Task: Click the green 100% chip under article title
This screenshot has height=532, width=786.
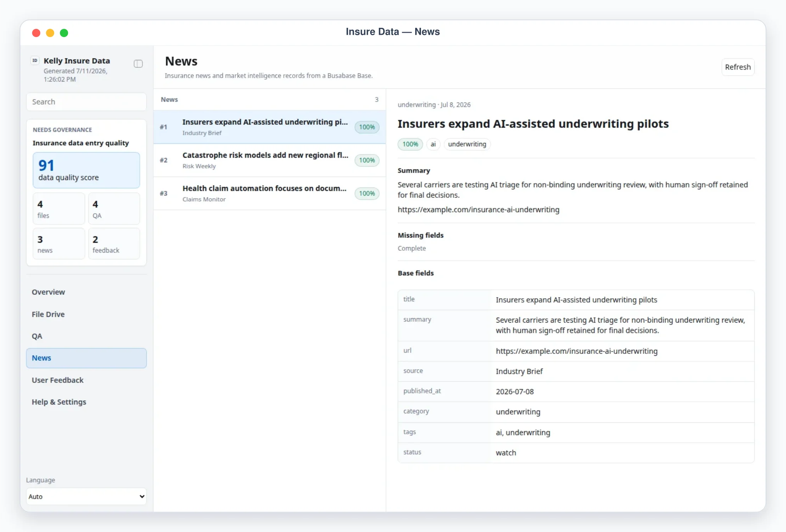Action: (x=410, y=144)
